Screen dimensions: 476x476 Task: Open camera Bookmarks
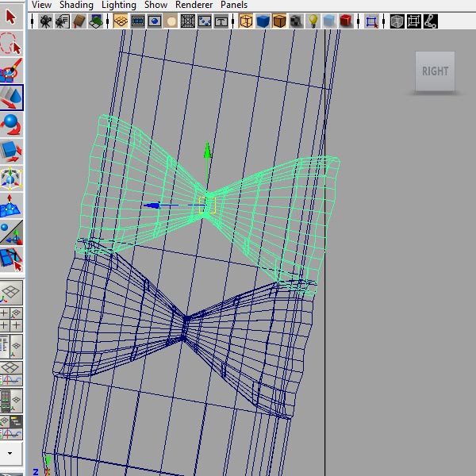click(x=79, y=21)
